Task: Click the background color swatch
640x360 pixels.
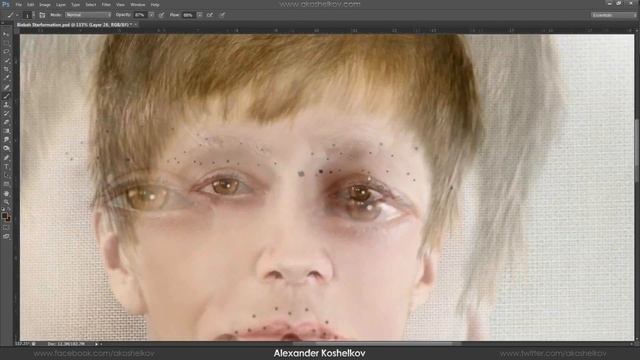Action: coord(8,219)
